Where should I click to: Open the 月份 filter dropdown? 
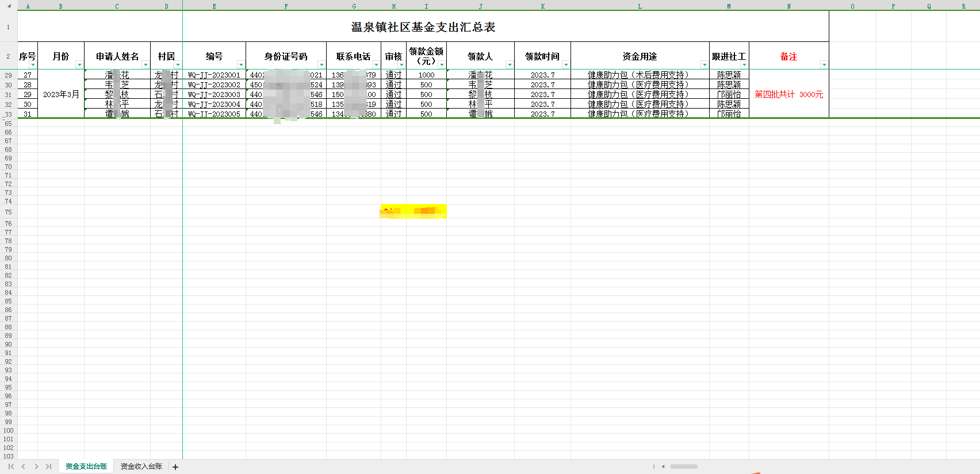click(x=79, y=65)
